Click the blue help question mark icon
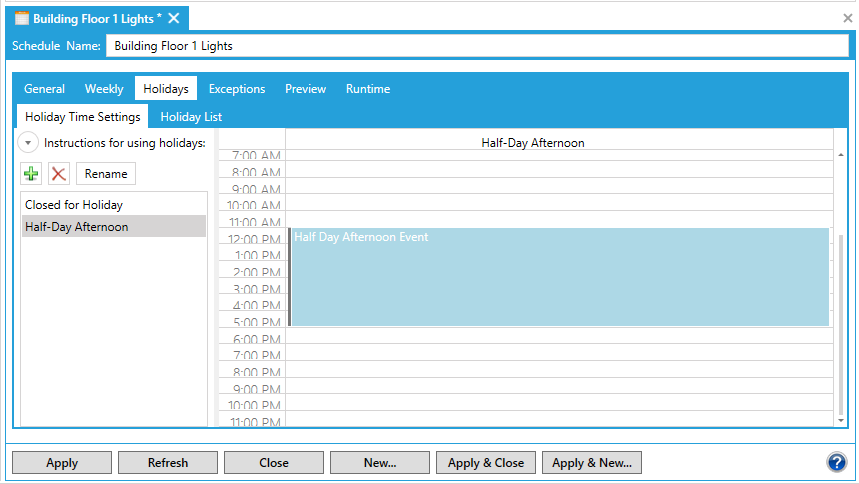Screen dimensions: 859x484 pyautogui.click(x=837, y=462)
